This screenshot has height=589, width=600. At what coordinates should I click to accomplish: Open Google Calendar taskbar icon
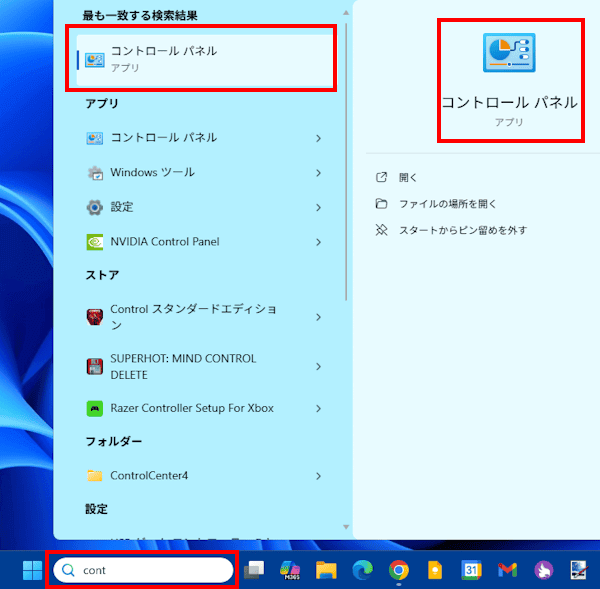[471, 570]
